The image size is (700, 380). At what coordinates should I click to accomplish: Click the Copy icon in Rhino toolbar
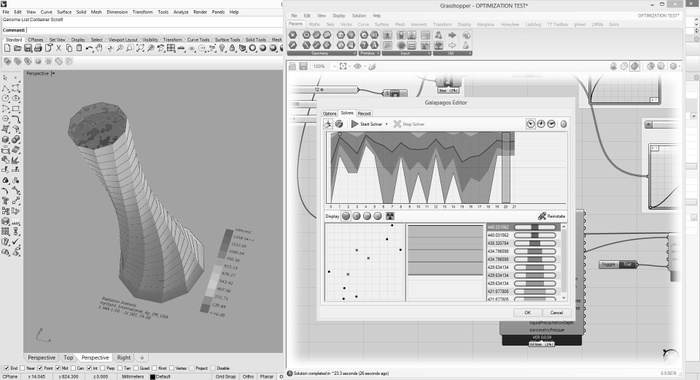(x=69, y=48)
